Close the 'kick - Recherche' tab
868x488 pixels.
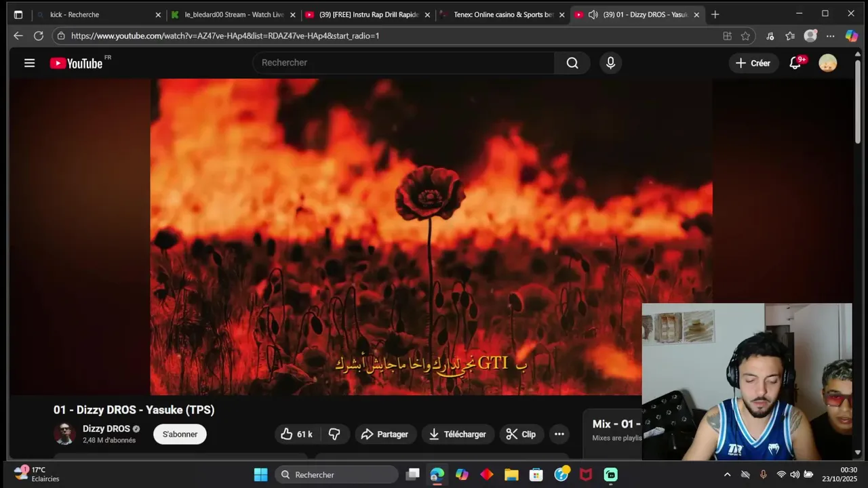click(158, 14)
